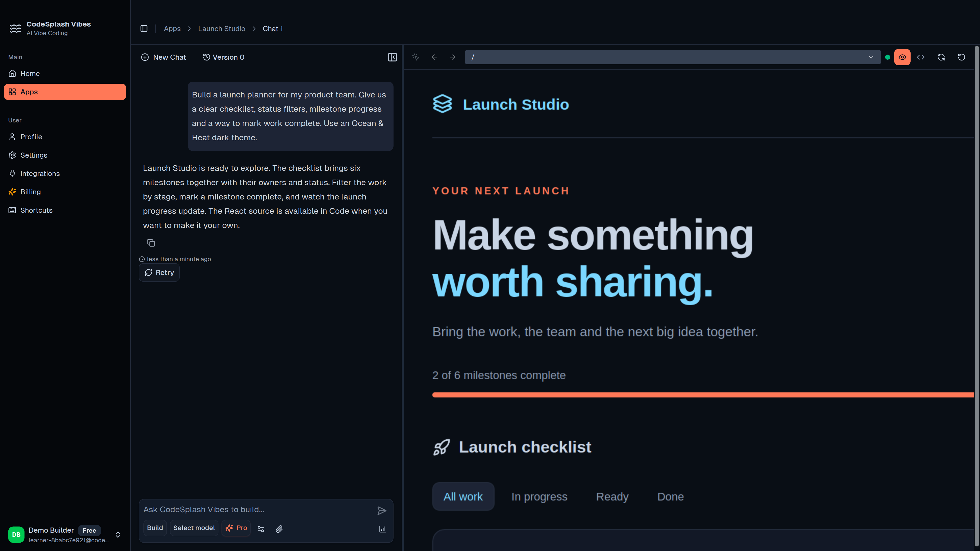Collapse the chat panel icon
This screenshot has width=980, height=551.
click(x=392, y=57)
